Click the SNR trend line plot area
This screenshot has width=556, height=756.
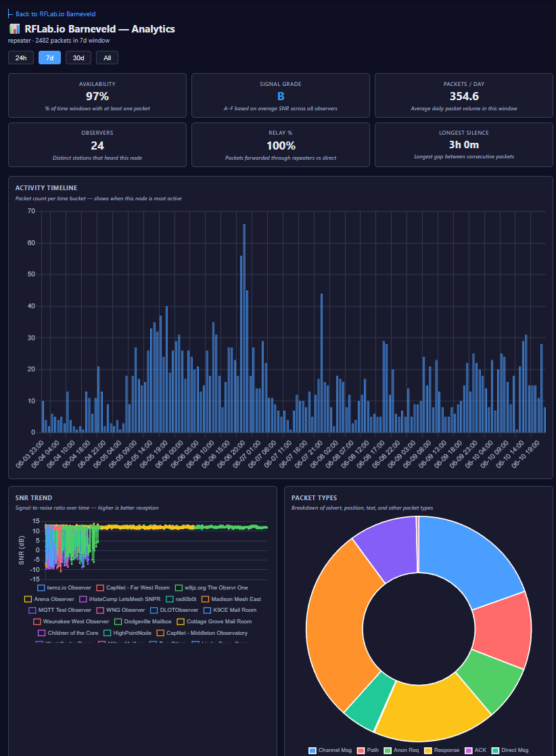[156, 550]
